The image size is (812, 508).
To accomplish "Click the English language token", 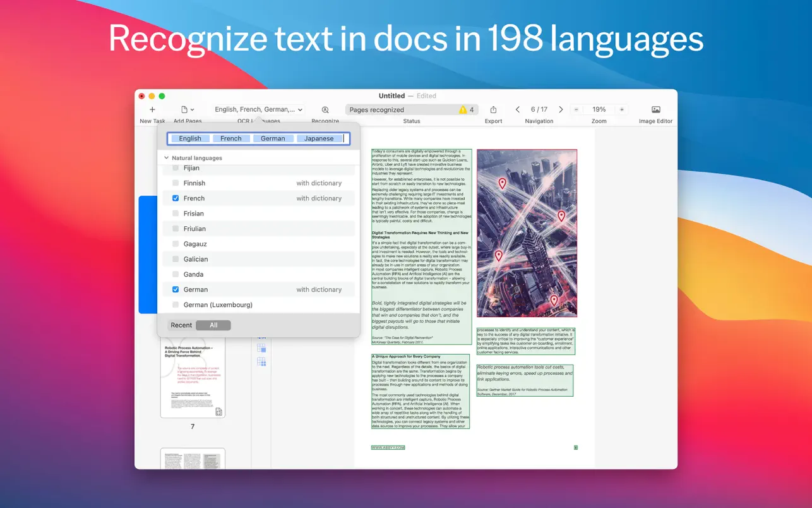I will click(x=190, y=138).
